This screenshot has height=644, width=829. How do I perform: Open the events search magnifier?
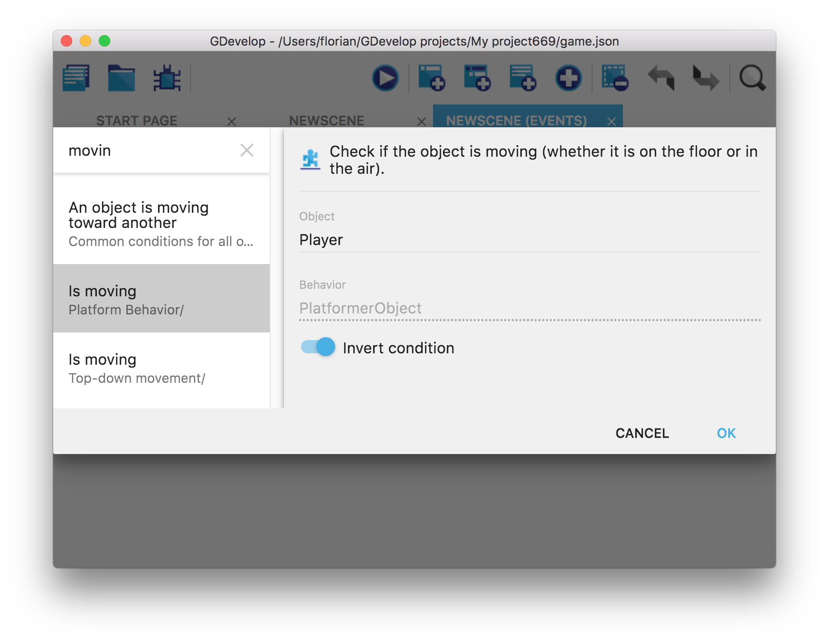(x=753, y=78)
